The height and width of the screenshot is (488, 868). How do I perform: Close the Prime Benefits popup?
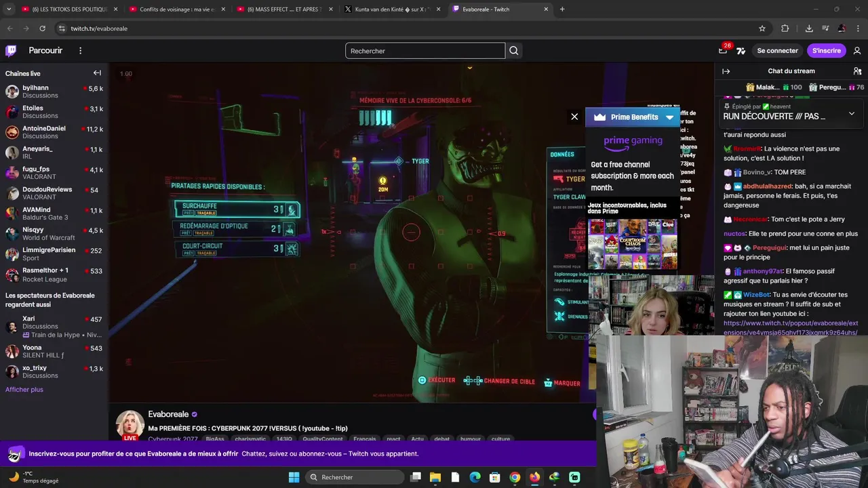pyautogui.click(x=574, y=117)
